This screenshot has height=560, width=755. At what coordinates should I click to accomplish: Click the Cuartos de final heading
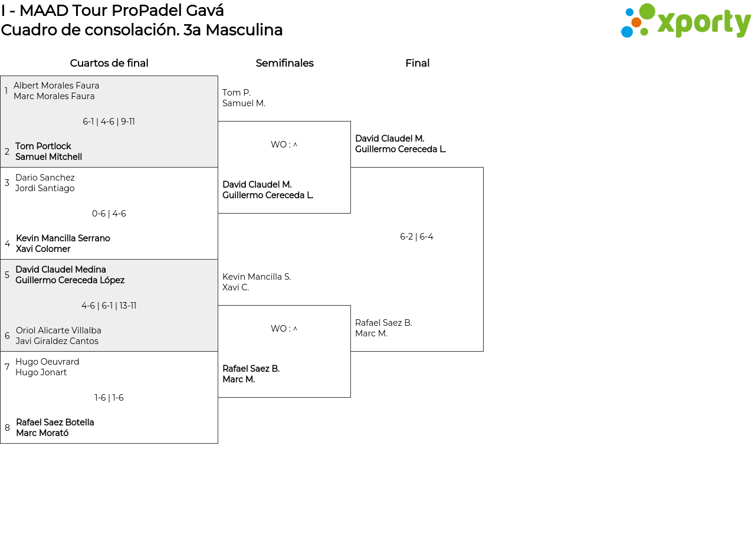tap(109, 63)
